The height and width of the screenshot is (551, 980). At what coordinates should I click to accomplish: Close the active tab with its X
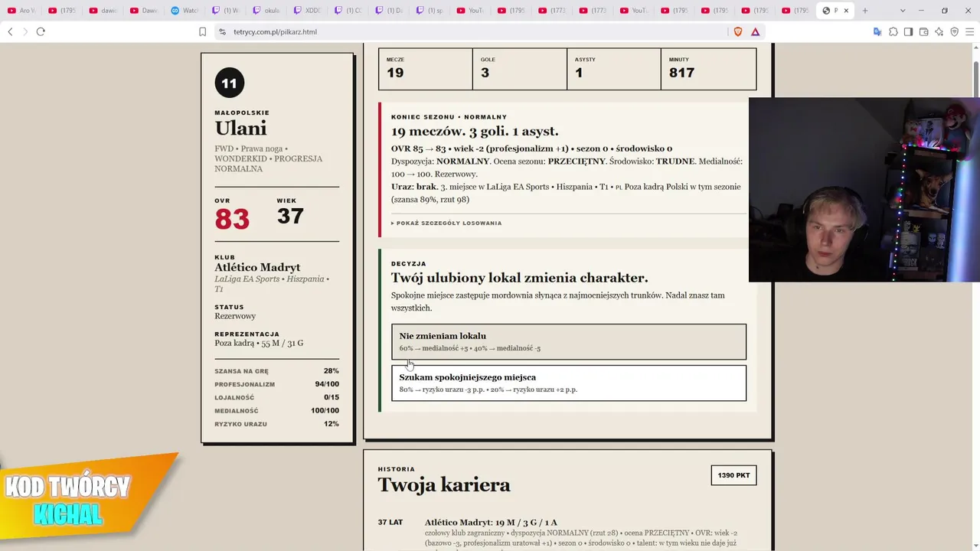click(846, 11)
